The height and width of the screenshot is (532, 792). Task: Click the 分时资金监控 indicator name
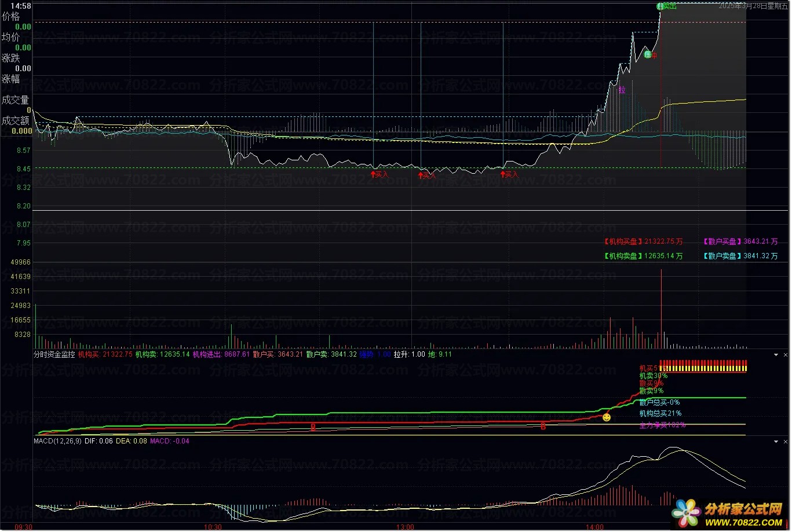(54, 354)
